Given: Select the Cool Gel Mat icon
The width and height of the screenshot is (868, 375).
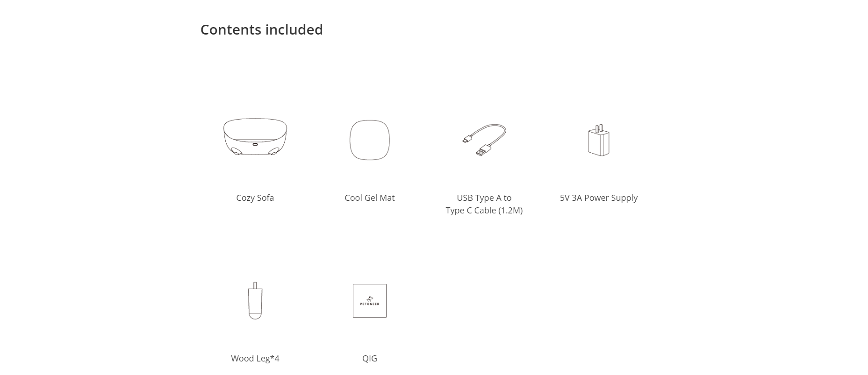Looking at the screenshot, I should point(369,140).
